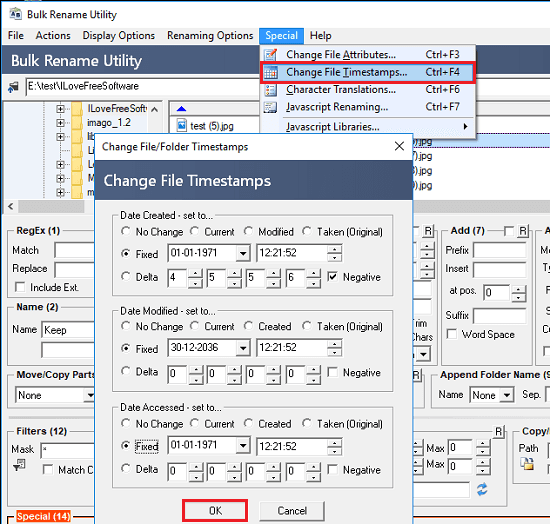The image size is (550, 524).
Task: Open the Renaming Options menu
Action: click(210, 35)
